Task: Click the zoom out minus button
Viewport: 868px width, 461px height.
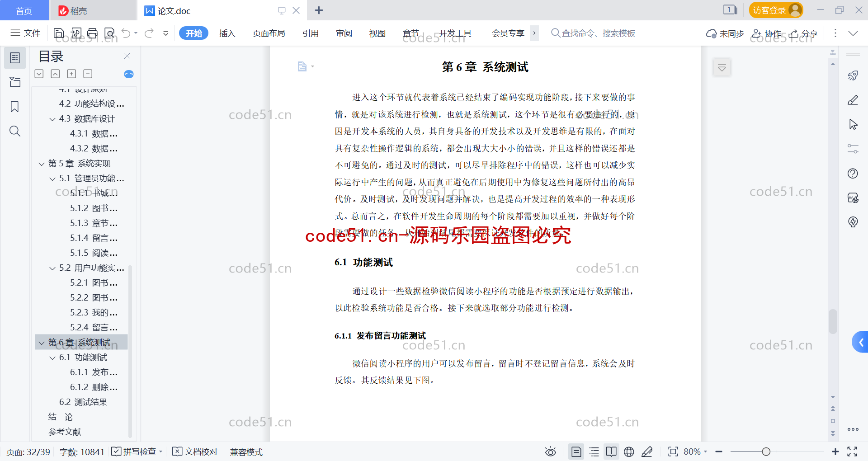Action: pos(719,452)
